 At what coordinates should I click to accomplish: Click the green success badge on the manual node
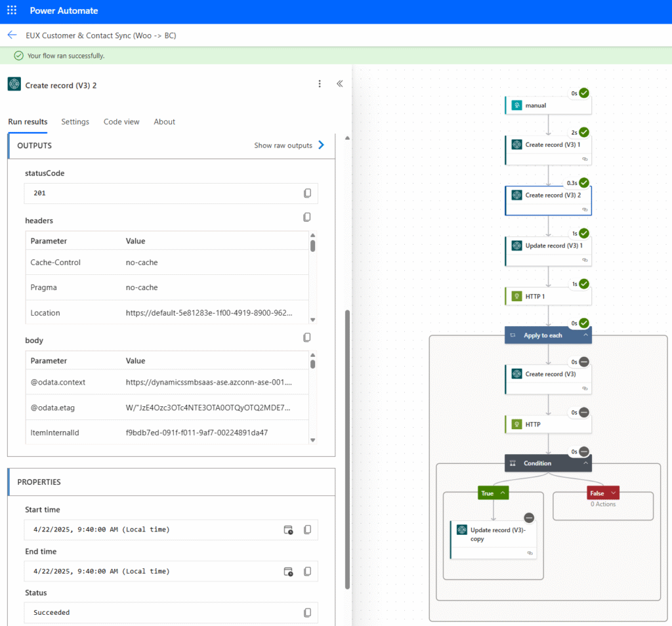(x=583, y=93)
